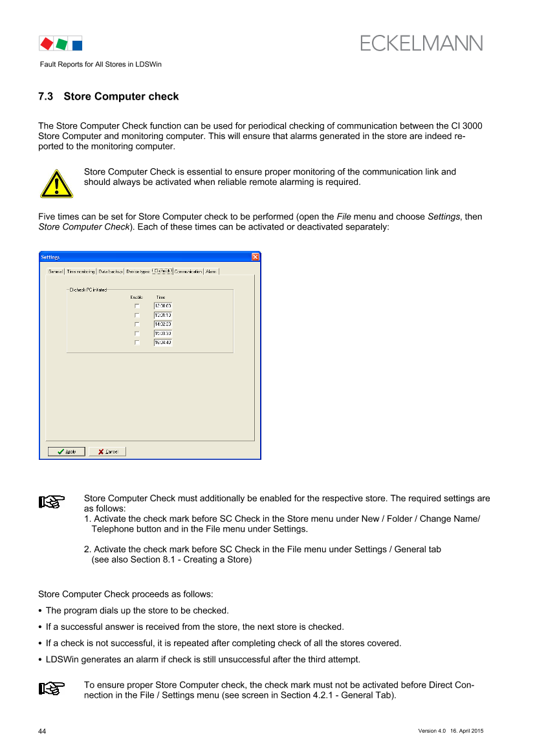Click the Cancel button
Screen dimensions: 535x756
click(107, 451)
